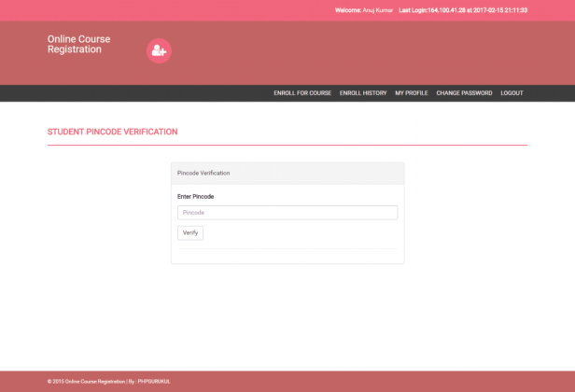
Task: Click the Welcome label in the top bar
Action: 347,10
